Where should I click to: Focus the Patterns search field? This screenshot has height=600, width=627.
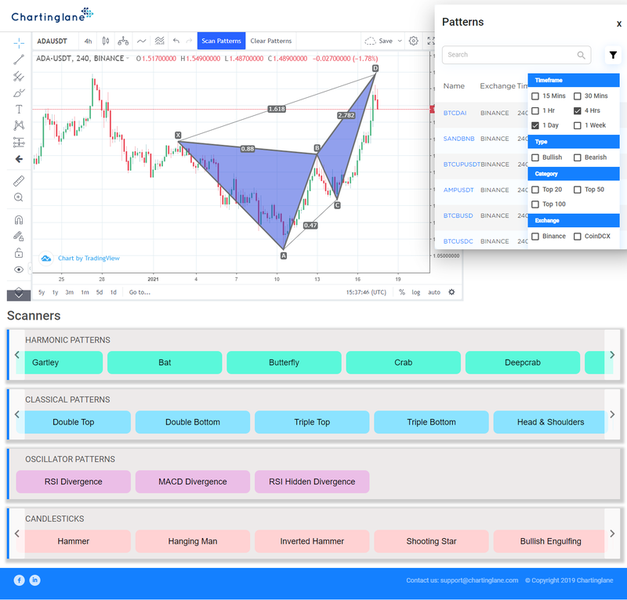tap(517, 55)
